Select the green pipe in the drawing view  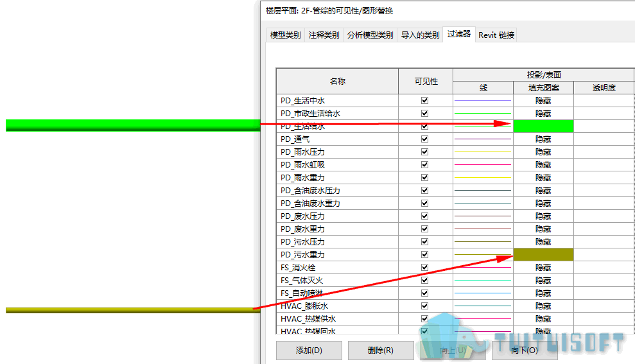(133, 125)
